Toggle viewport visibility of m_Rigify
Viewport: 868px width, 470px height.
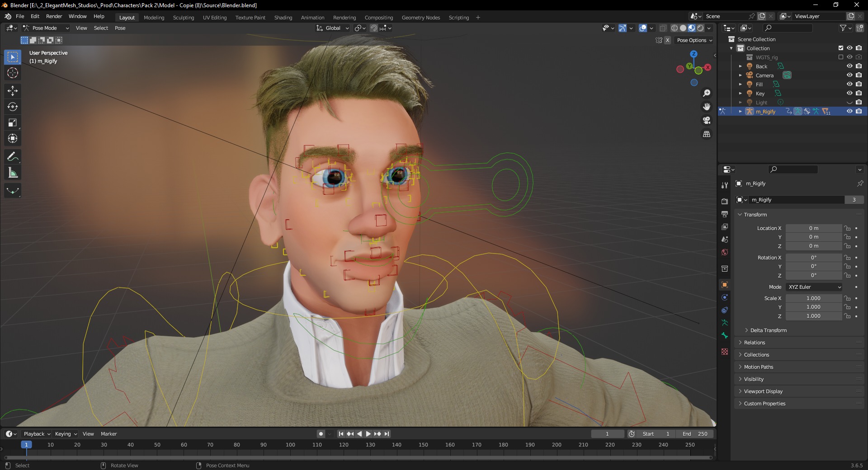coord(849,111)
